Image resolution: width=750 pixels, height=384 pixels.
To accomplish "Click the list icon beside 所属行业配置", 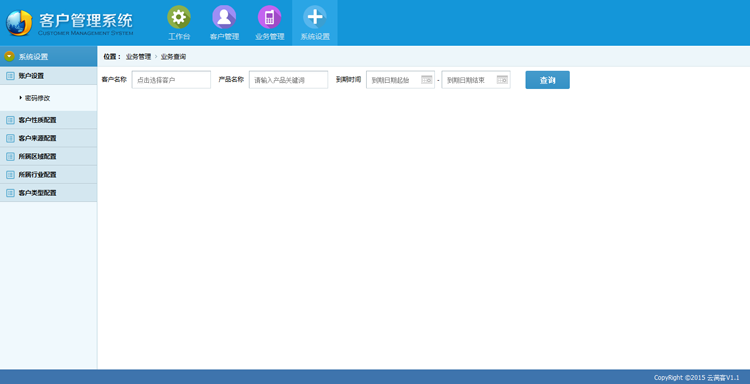I will (10, 175).
